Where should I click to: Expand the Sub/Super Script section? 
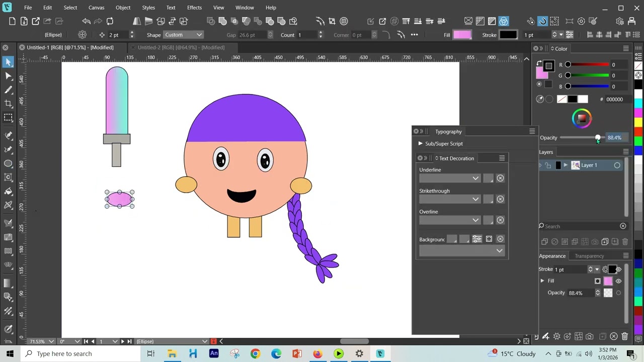[x=420, y=144]
